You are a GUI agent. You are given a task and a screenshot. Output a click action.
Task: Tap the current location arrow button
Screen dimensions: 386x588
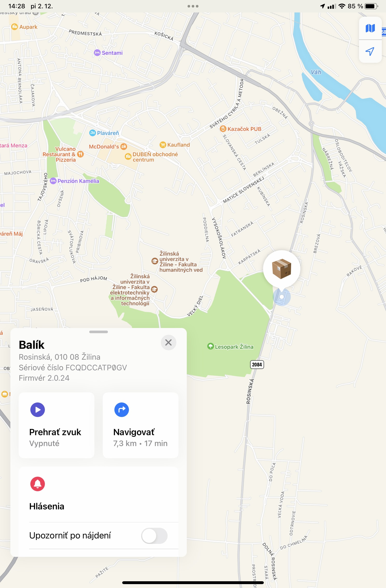(x=370, y=51)
